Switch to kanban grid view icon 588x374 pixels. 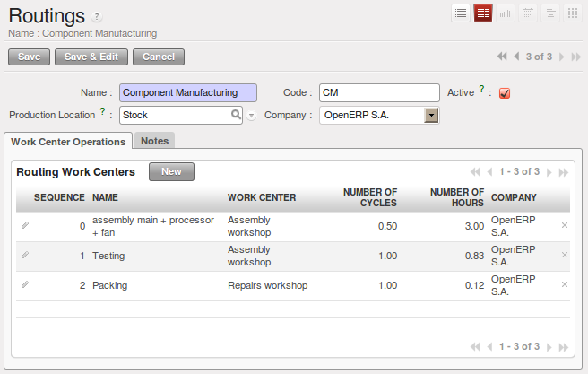[573, 13]
